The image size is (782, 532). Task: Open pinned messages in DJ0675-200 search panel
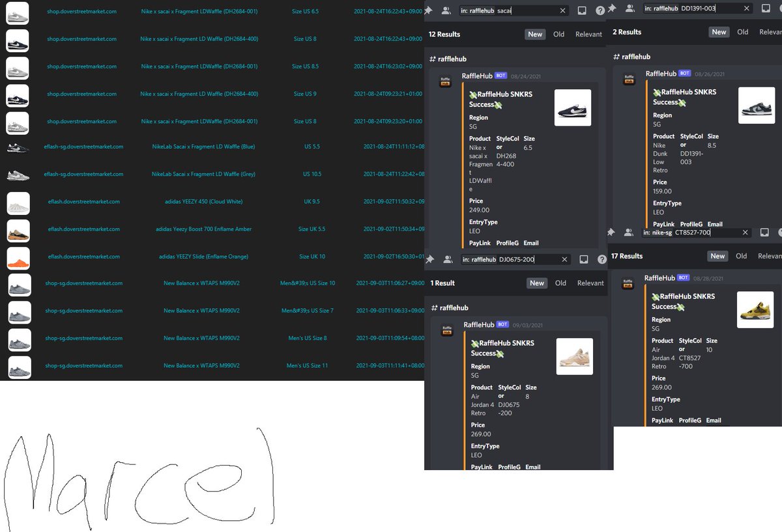429,259
